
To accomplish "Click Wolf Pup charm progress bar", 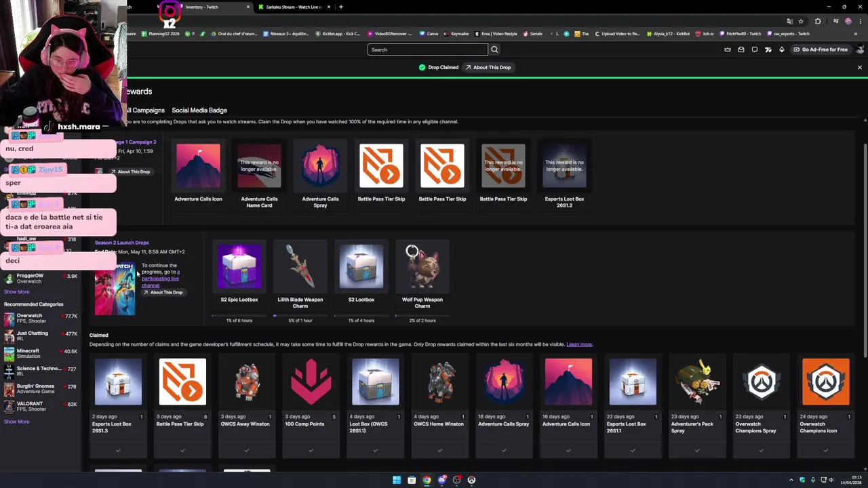I will tap(422, 315).
